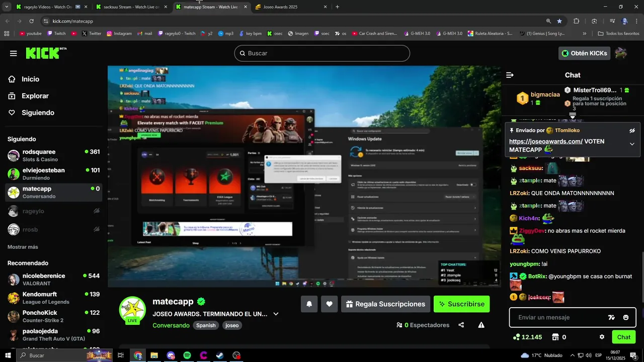Select offline channel rageylo
Screen dimensions: 644x362
coord(54,211)
